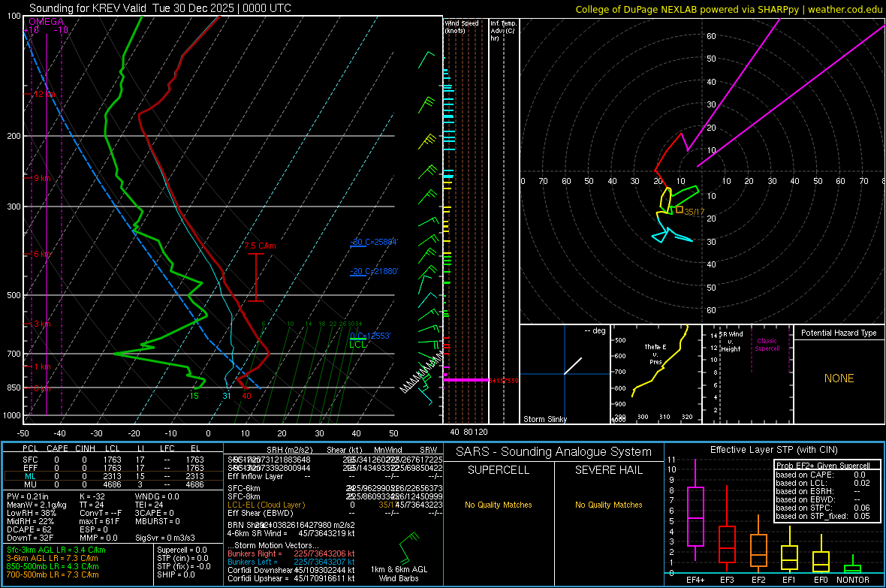Image resolution: width=886 pixels, height=588 pixels.
Task: Click the 'Supercell = 0.0' composite value
Action: pyautogui.click(x=182, y=550)
